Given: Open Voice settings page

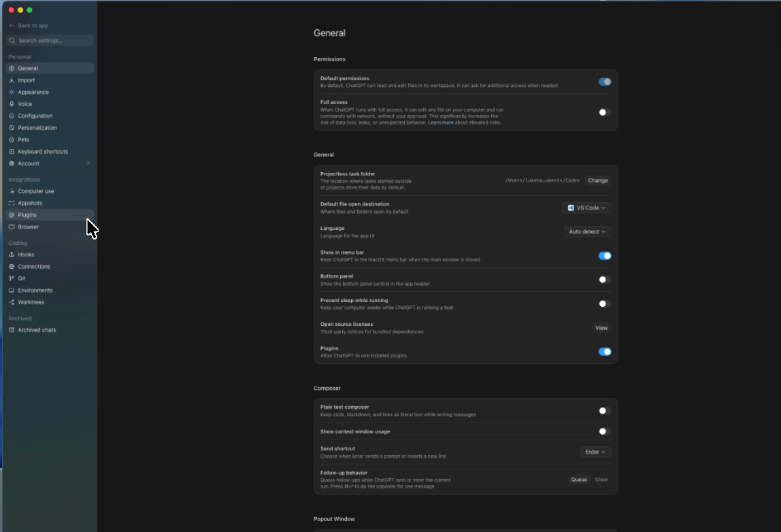Looking at the screenshot, I should click(50, 104).
